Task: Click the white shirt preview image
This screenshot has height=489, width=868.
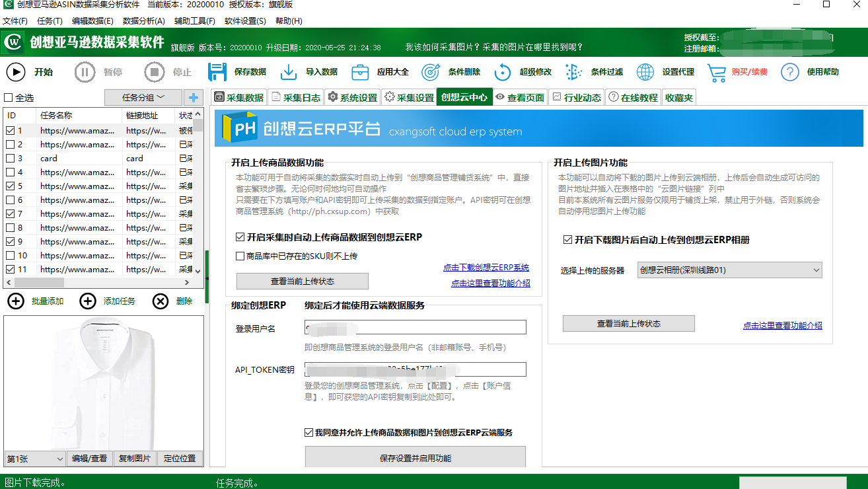Action: point(104,383)
